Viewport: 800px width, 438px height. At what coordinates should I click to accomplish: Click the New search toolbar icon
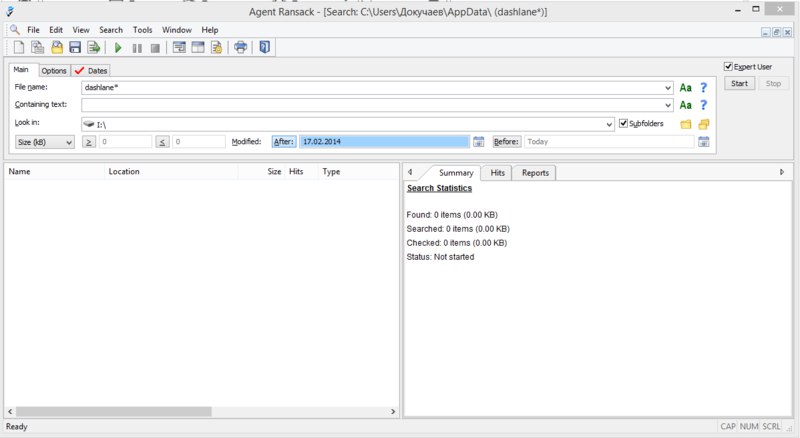19,47
